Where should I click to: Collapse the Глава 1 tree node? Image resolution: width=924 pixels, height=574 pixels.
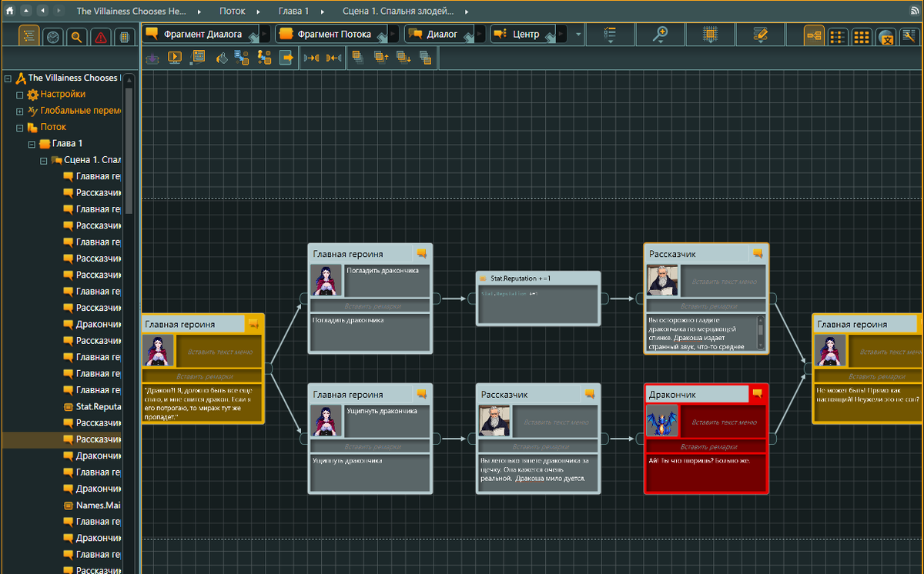pyautogui.click(x=32, y=144)
